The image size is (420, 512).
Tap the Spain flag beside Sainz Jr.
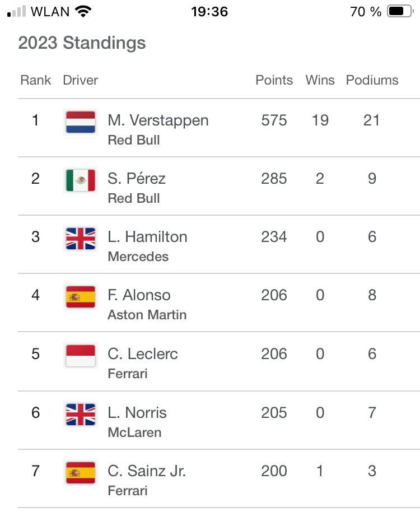[81, 472]
